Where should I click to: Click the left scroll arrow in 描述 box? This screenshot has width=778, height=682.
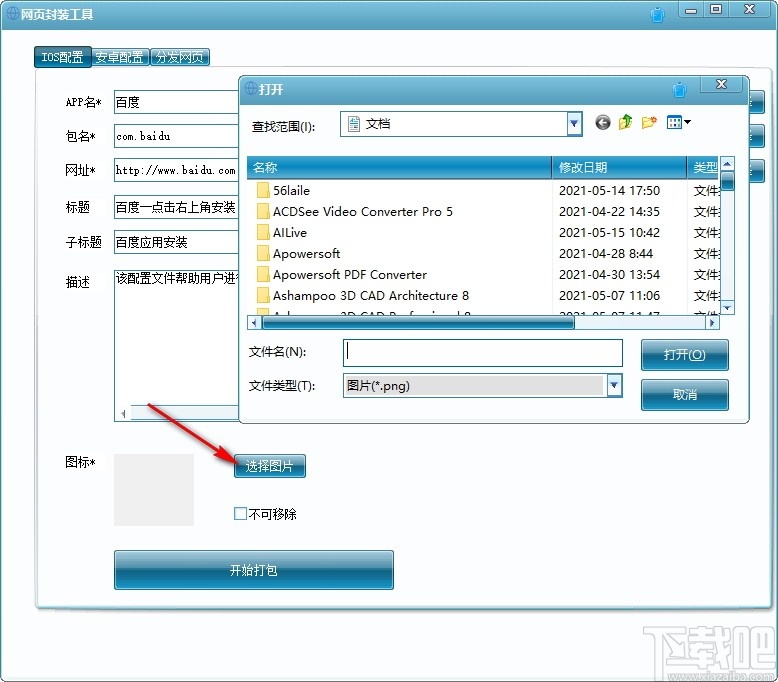click(x=123, y=413)
